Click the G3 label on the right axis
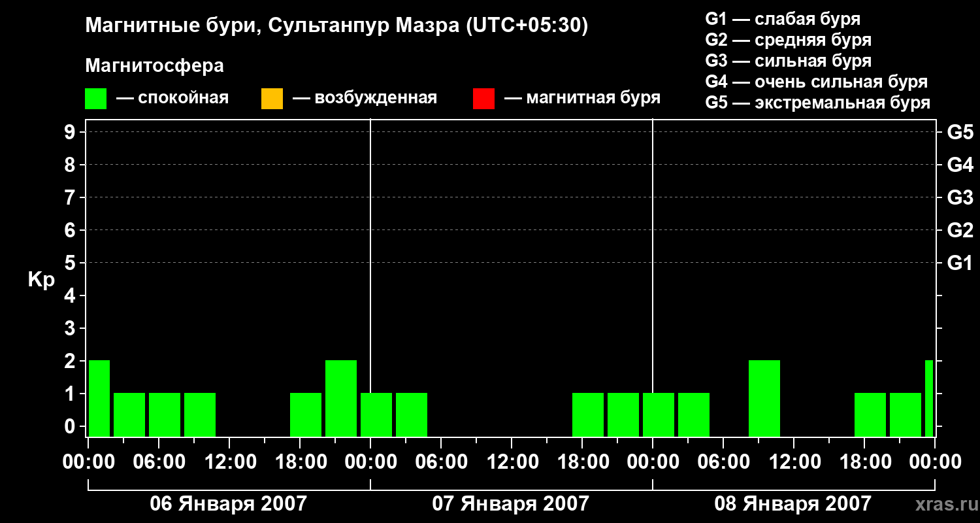 coord(960,197)
